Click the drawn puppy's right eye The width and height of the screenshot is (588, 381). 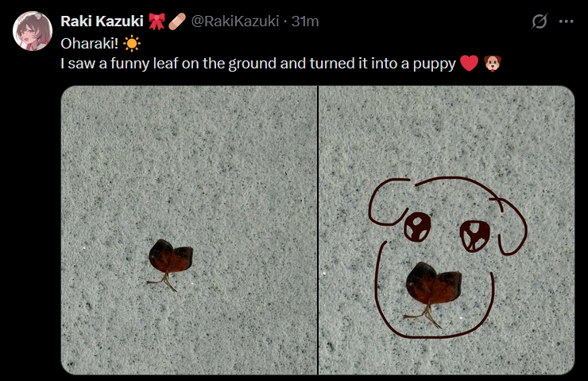tap(475, 236)
